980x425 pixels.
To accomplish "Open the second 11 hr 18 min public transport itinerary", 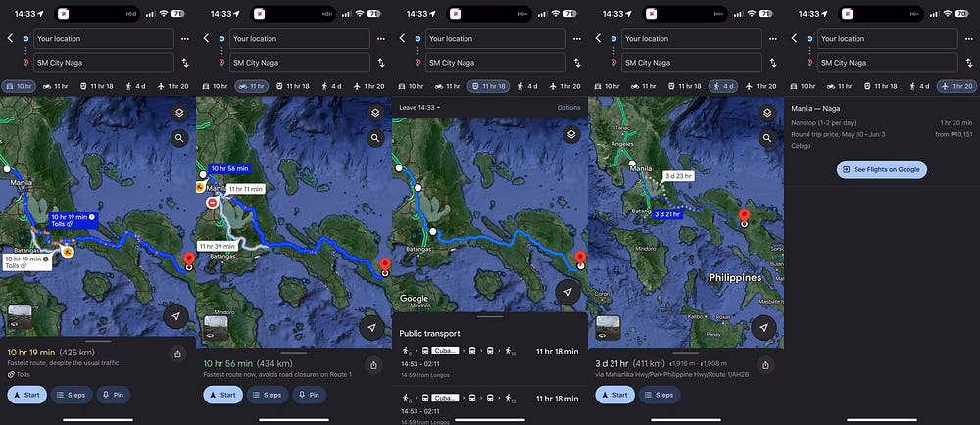I will (490, 404).
